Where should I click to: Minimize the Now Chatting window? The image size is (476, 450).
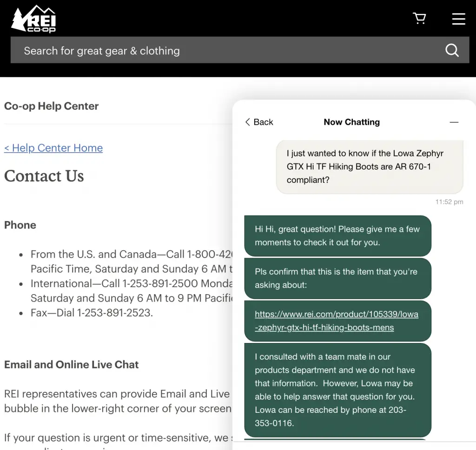(454, 122)
